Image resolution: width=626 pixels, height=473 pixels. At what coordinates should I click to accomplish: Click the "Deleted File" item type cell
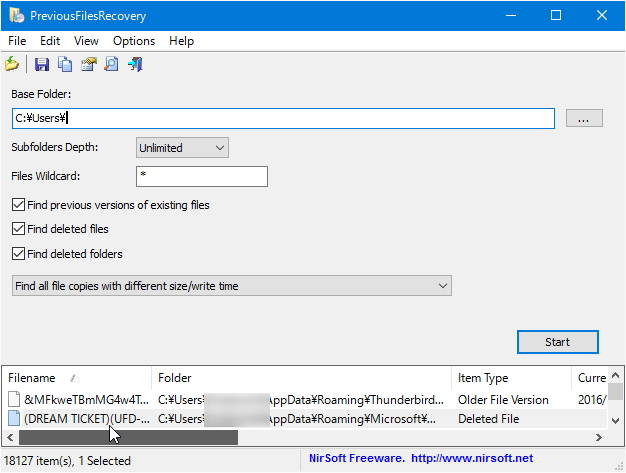(488, 419)
